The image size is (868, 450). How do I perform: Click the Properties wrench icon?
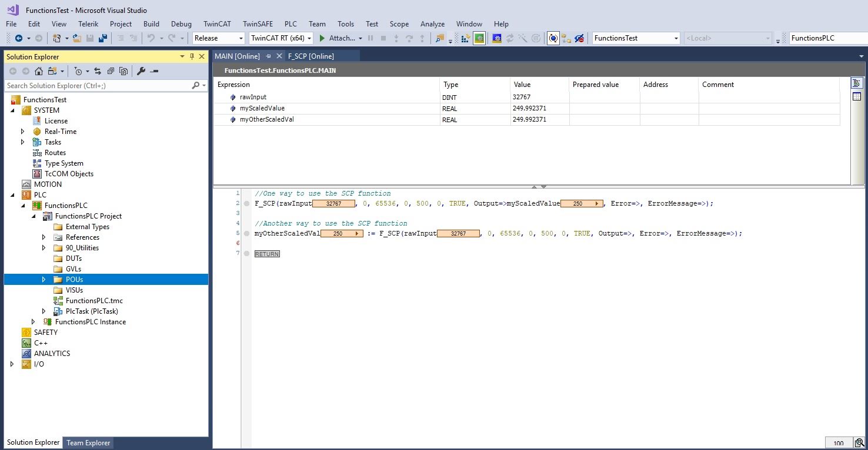[141, 71]
